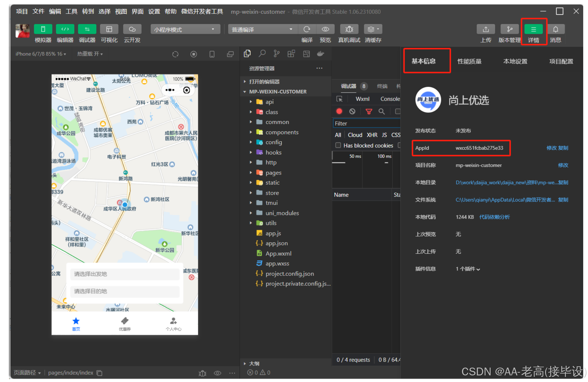This screenshot has height=382, width=588.
Task: Detach simulator window icon
Action: pos(230,54)
